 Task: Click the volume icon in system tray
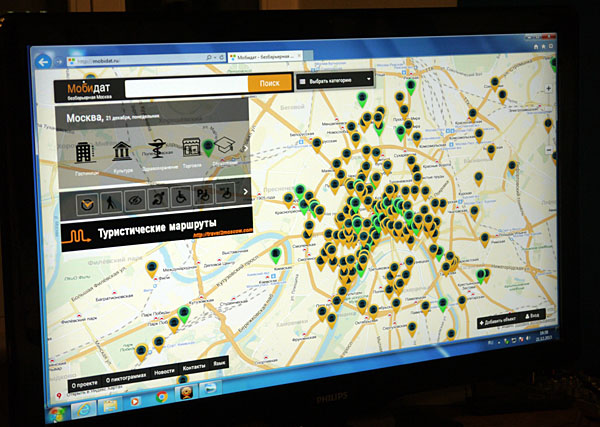click(528, 337)
